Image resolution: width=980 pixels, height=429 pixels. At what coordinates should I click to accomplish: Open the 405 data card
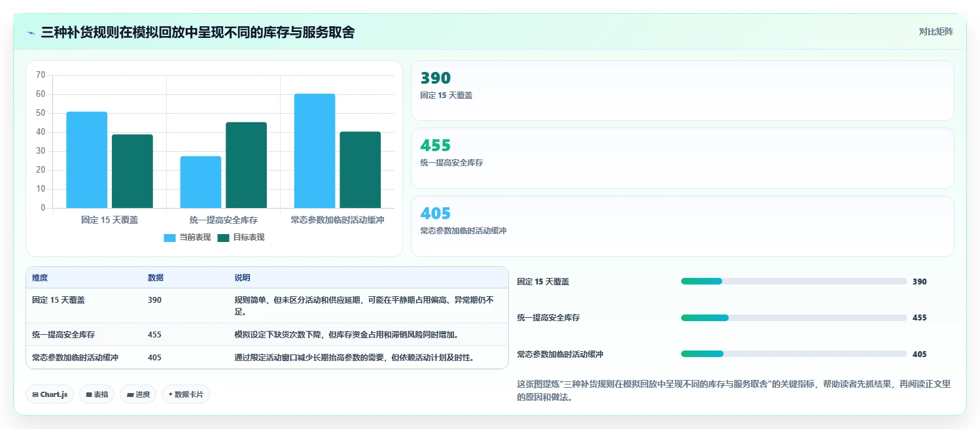tap(682, 226)
